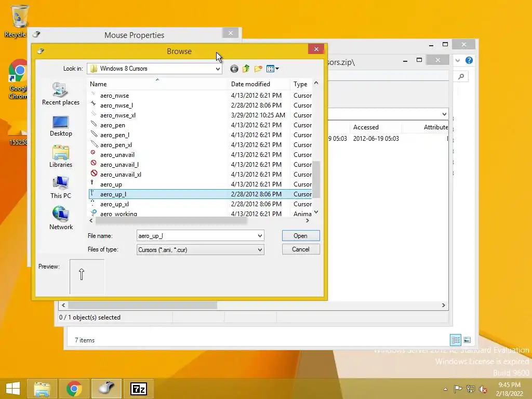This screenshot has height=399, width=532.
Task: Click the aero_pen file icon
Action: click(x=94, y=124)
